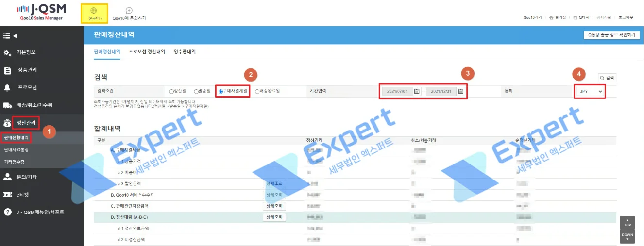Image resolution: width=644 pixels, height=246 pixels.
Task: Click the 취소/환불거래 column header
Action: point(423,140)
